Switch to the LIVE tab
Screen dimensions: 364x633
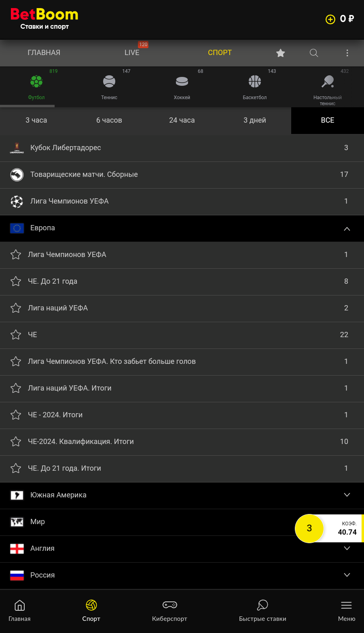point(132,53)
